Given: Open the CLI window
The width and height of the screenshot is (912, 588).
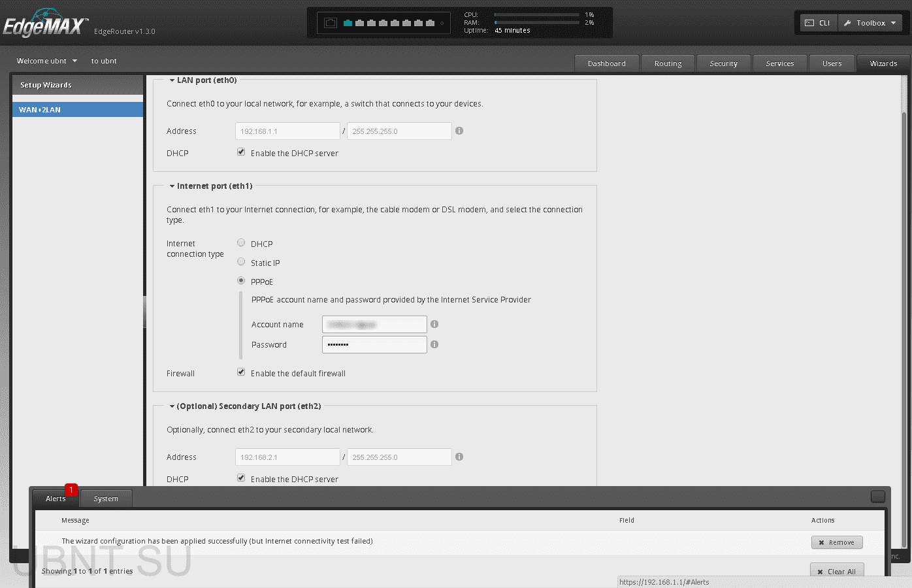Looking at the screenshot, I should click(x=817, y=22).
